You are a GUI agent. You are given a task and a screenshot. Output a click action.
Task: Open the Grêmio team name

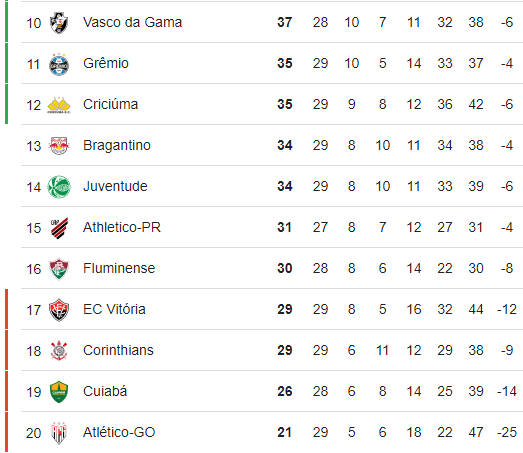(x=106, y=63)
